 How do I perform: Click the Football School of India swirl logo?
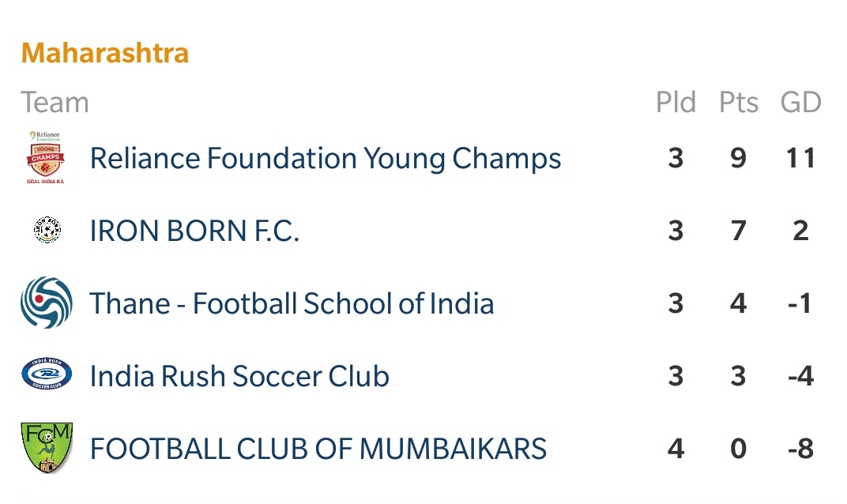tap(47, 303)
